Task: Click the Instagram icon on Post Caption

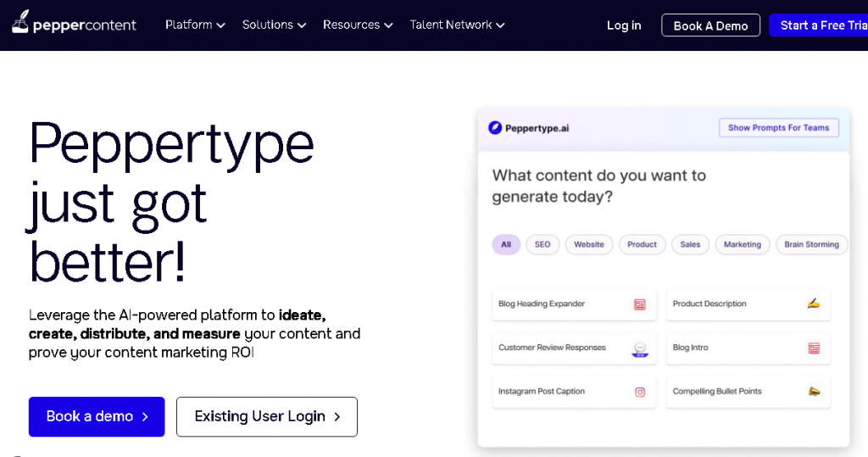Action: 640,393
